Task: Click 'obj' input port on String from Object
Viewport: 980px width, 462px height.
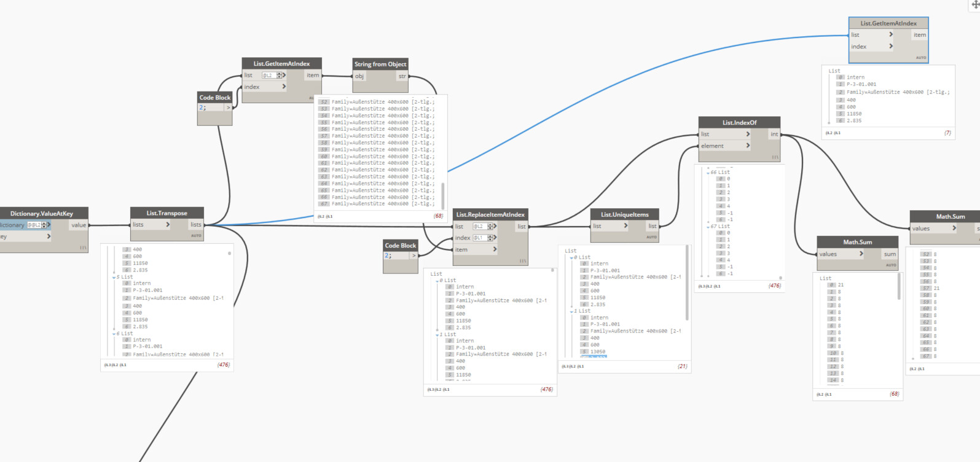Action: click(x=359, y=76)
